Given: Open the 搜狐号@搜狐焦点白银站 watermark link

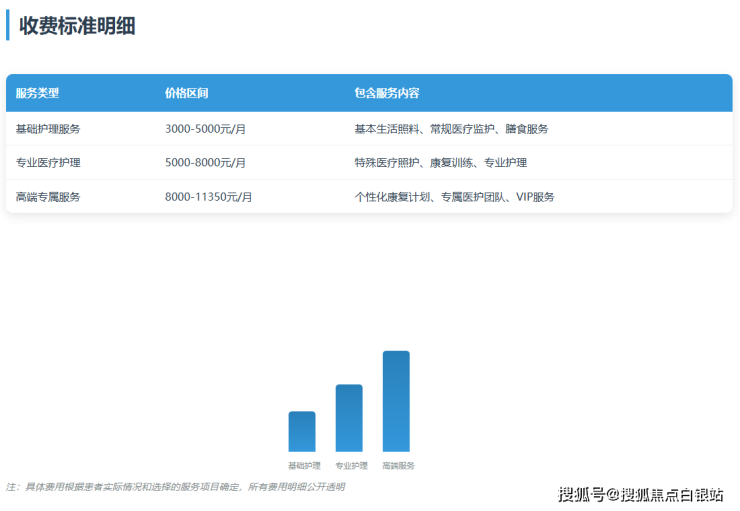Looking at the screenshot, I should click(640, 494).
